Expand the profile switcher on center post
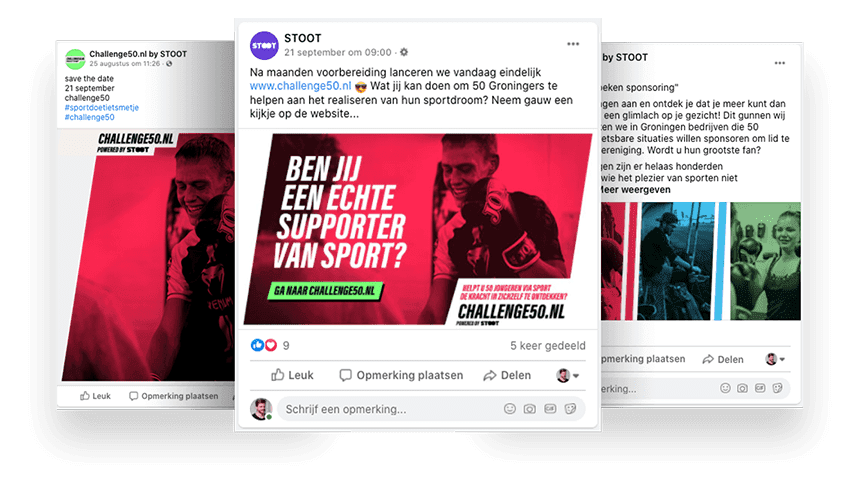Image resolution: width=860 pixels, height=490 pixels. coord(568,376)
